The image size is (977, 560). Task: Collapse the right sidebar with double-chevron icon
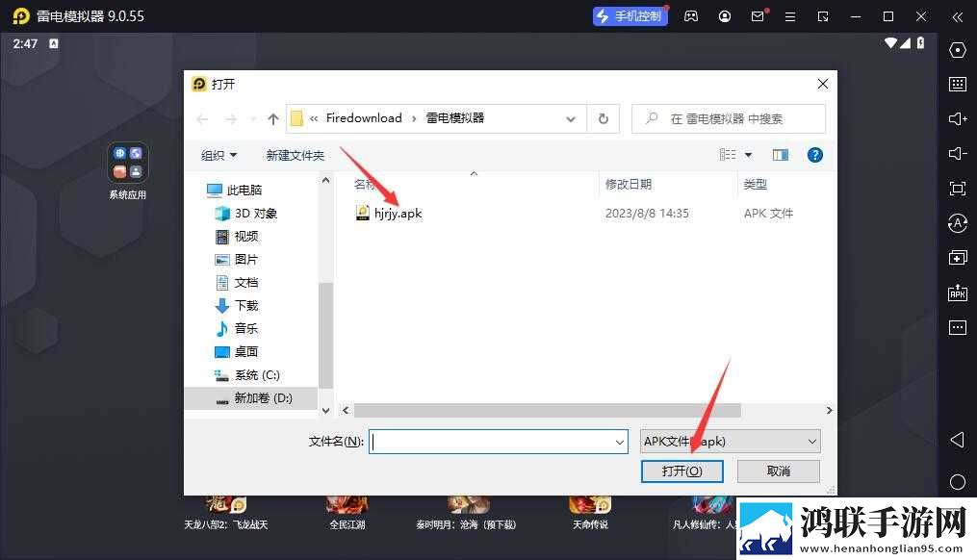pyautogui.click(x=957, y=16)
